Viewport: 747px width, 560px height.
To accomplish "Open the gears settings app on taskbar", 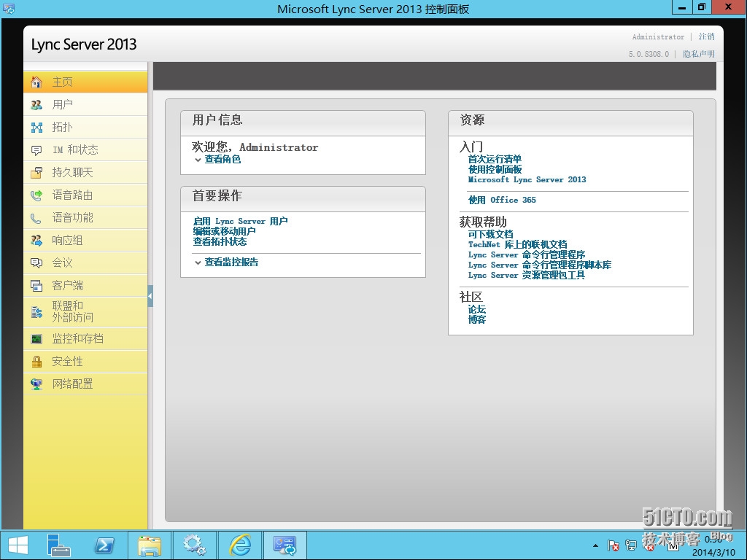I will point(194,545).
